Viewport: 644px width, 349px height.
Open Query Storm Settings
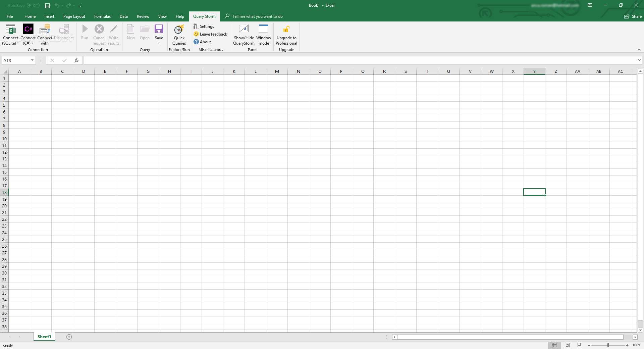[x=204, y=27]
